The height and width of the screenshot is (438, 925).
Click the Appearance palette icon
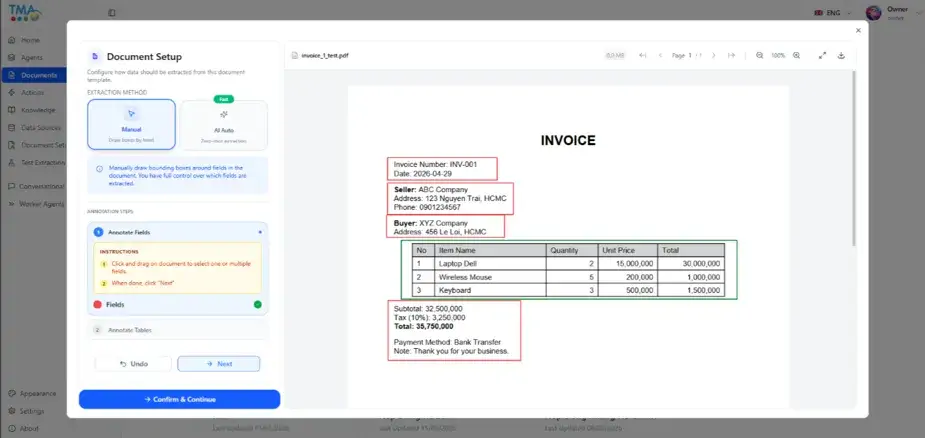coord(11,394)
